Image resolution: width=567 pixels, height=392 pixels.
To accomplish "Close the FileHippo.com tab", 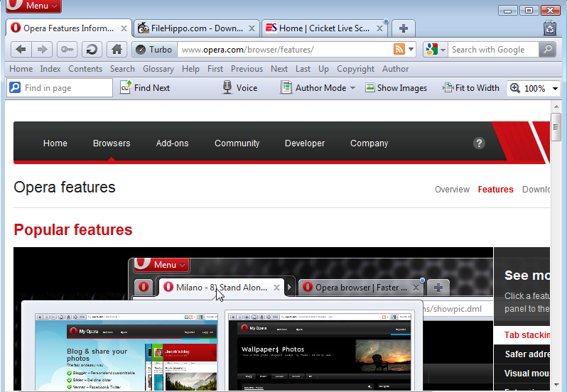I will (252, 28).
